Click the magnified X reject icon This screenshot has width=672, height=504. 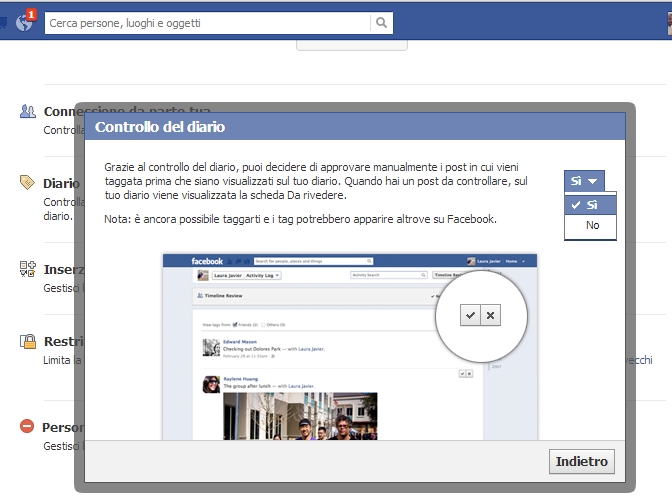coord(490,315)
